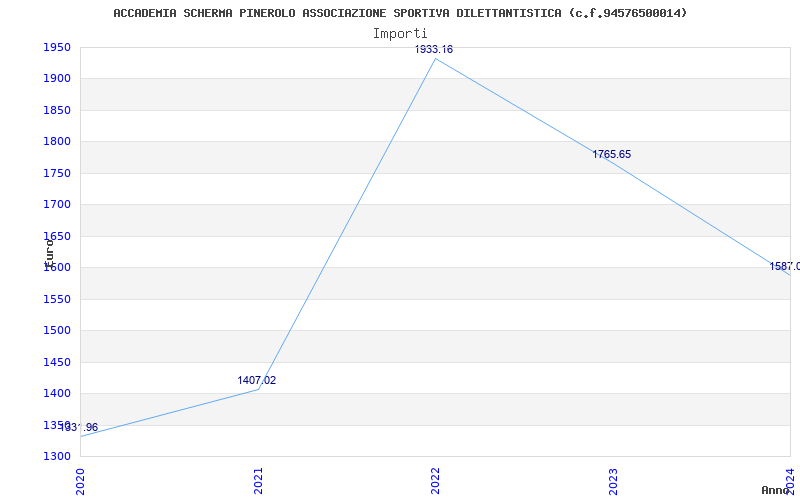Select data label 1407.02
Screen dimensions: 800x500
(x=257, y=381)
